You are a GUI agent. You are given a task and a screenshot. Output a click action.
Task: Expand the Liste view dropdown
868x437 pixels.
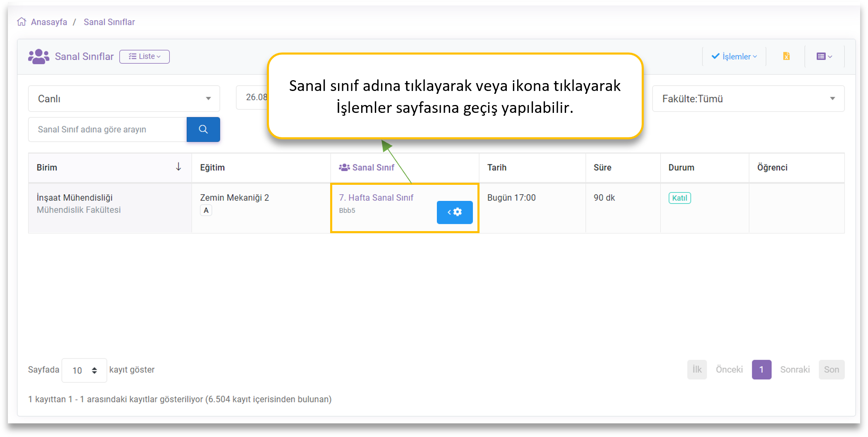[144, 57]
